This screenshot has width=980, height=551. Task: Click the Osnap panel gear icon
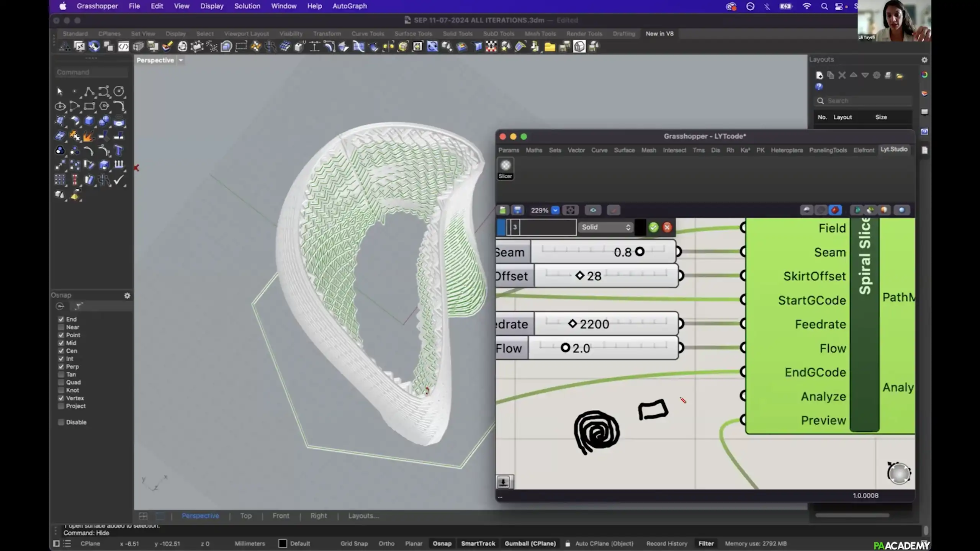[x=127, y=296]
